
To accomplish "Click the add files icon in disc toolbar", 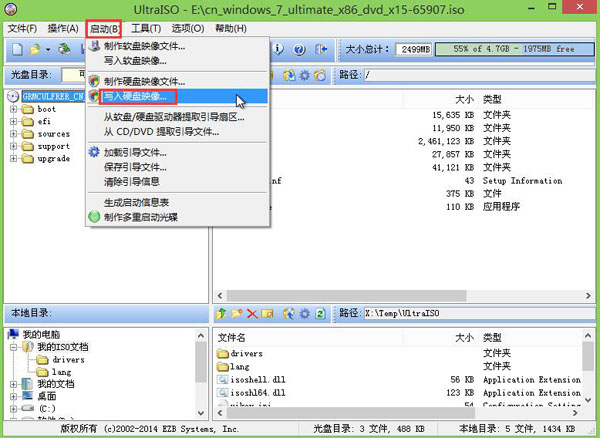I will (x=289, y=75).
